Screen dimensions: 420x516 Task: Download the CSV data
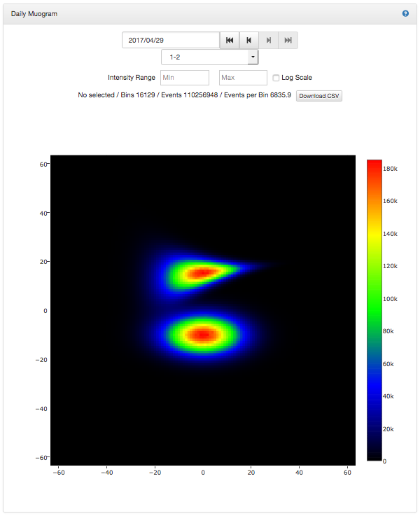pyautogui.click(x=319, y=95)
